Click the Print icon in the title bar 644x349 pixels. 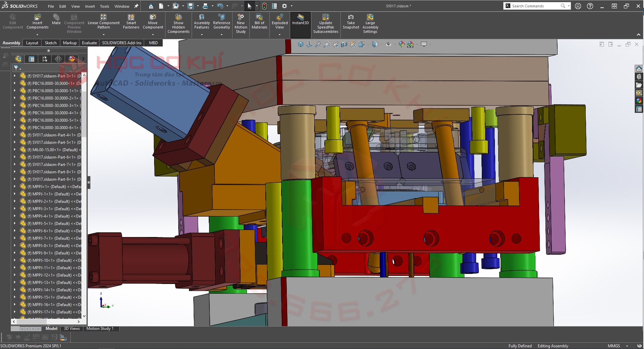coord(205,6)
